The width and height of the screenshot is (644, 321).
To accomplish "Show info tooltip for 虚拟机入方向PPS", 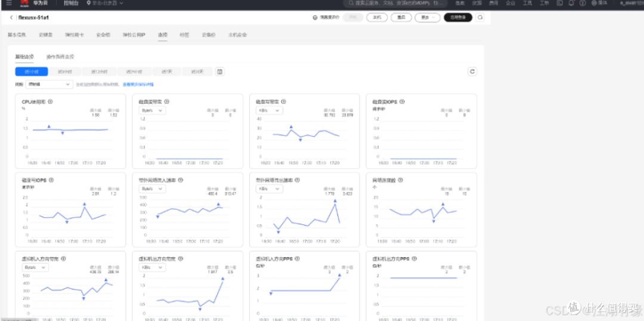I will [x=297, y=259].
